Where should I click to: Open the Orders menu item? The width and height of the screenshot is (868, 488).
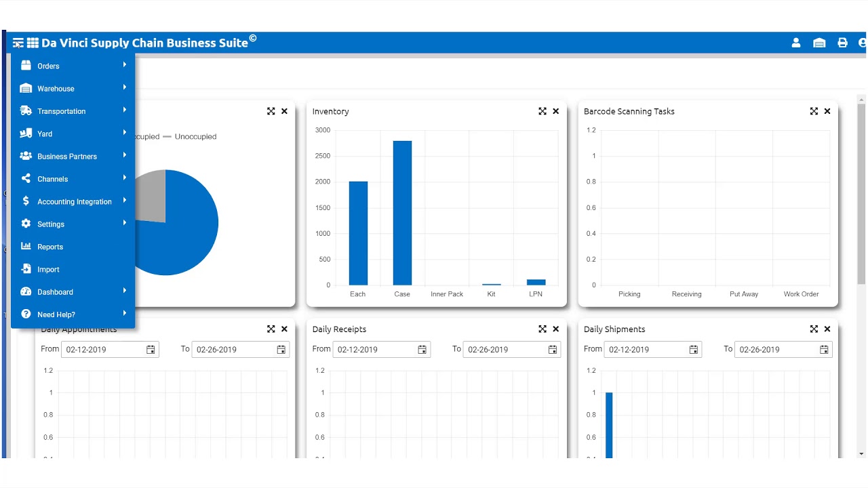[x=73, y=66]
